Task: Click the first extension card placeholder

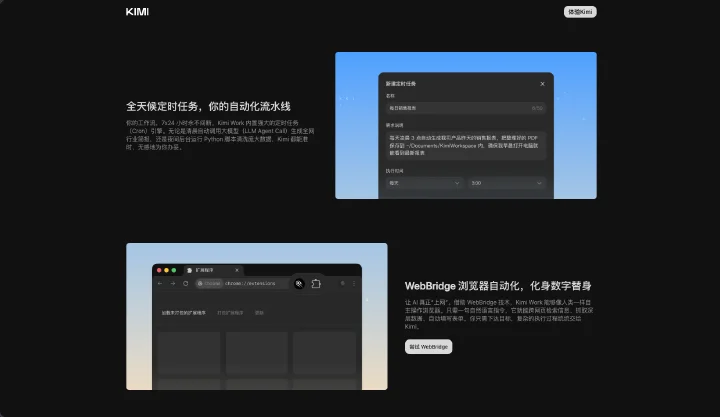Action: point(189,353)
